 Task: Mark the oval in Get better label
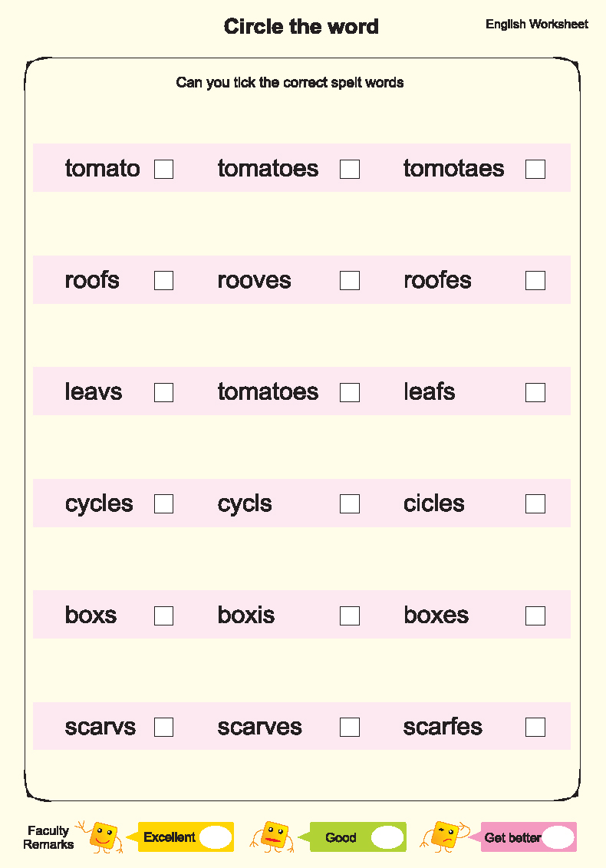[x=558, y=837]
